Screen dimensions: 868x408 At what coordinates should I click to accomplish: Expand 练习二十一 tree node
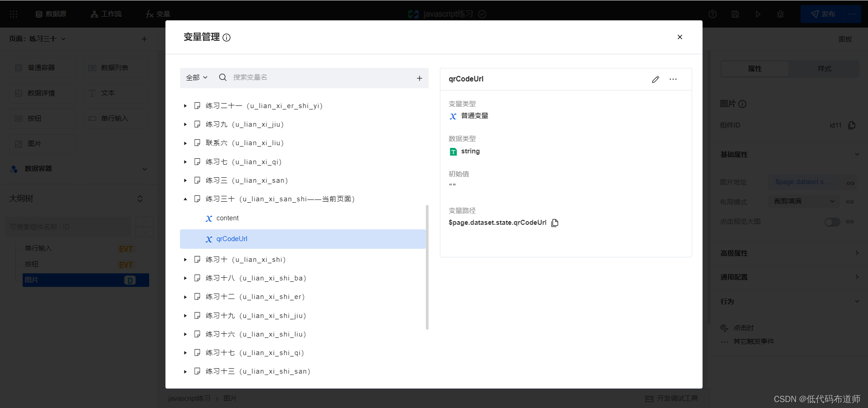(x=185, y=106)
